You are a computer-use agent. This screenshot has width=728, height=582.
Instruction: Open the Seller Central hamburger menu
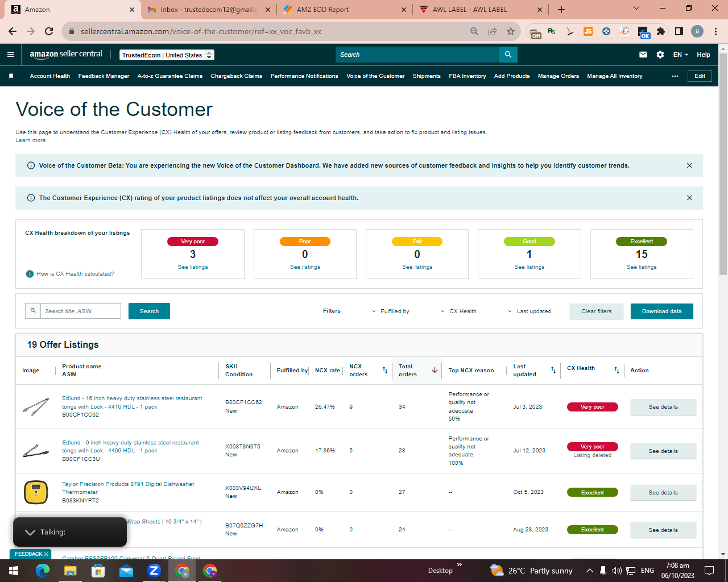tap(11, 55)
